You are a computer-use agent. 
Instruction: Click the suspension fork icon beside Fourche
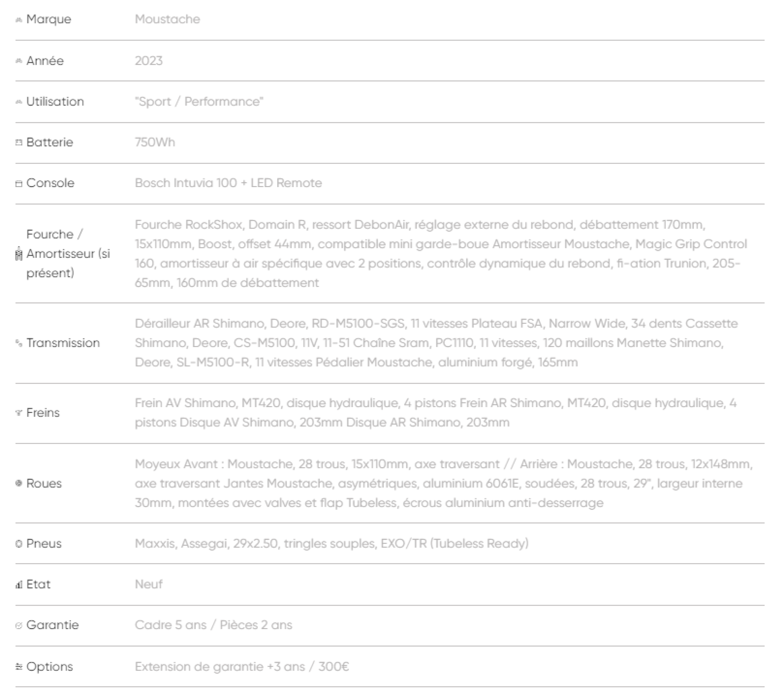click(x=18, y=254)
